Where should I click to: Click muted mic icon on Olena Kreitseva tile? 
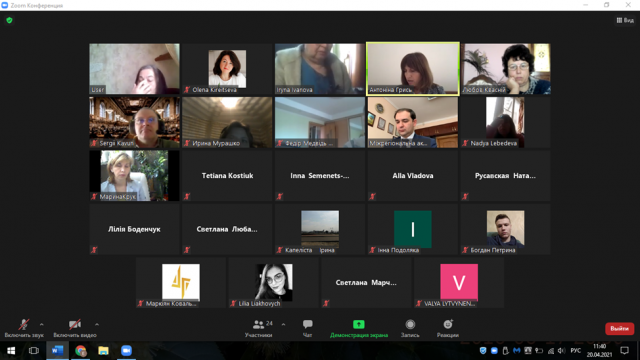coord(187,89)
